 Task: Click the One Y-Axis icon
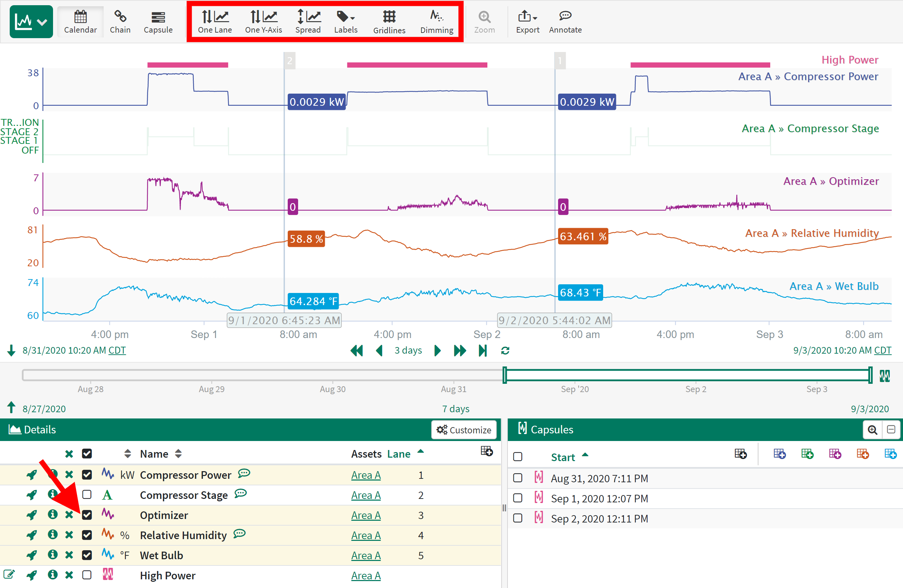click(x=263, y=21)
